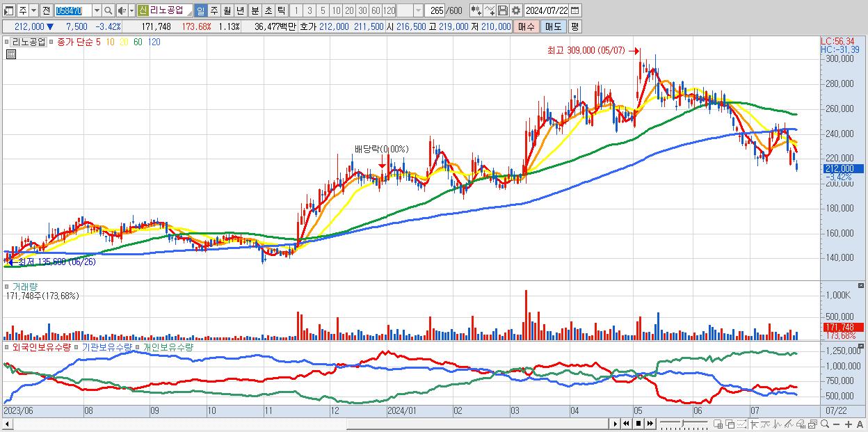Viewport: 868px width, 432px height.
Task: Click the chart layout grid icon
Action: pyautogui.click(x=718, y=424)
